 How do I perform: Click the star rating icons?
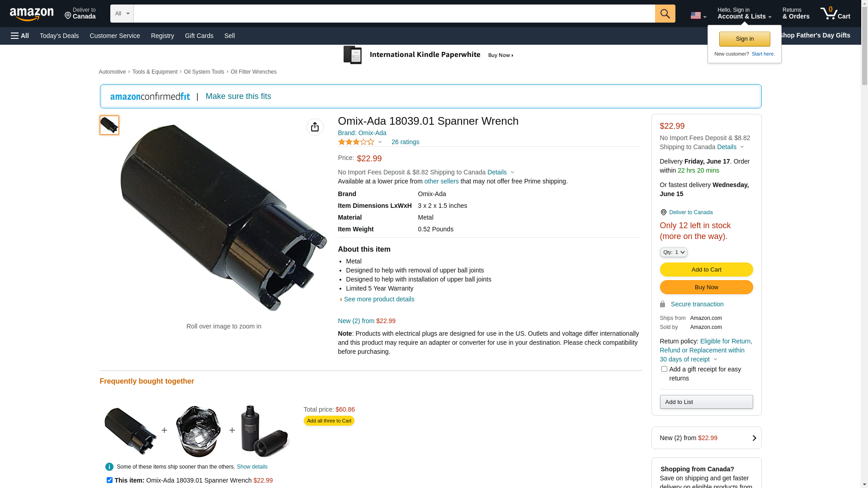356,142
